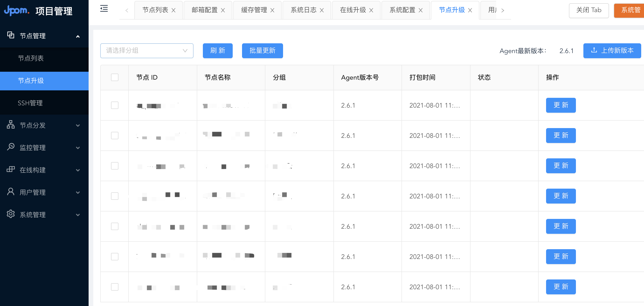
Task: Click the 用户管理 person icon
Action: (10, 192)
